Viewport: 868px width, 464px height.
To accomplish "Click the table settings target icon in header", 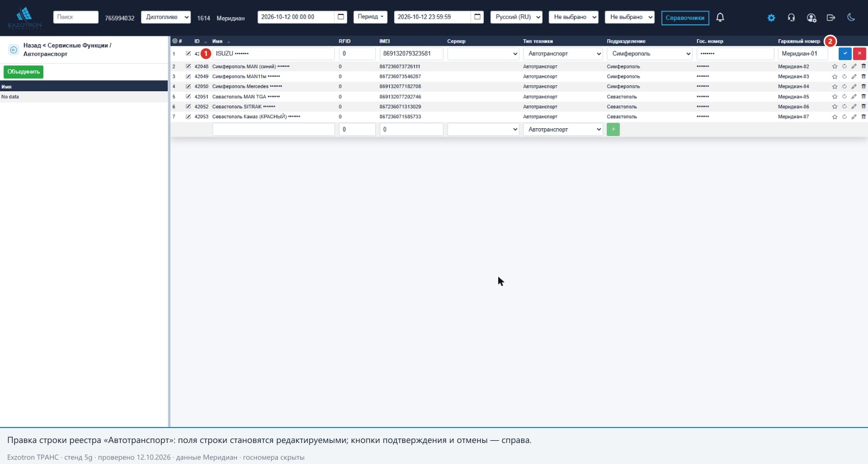I will point(175,41).
